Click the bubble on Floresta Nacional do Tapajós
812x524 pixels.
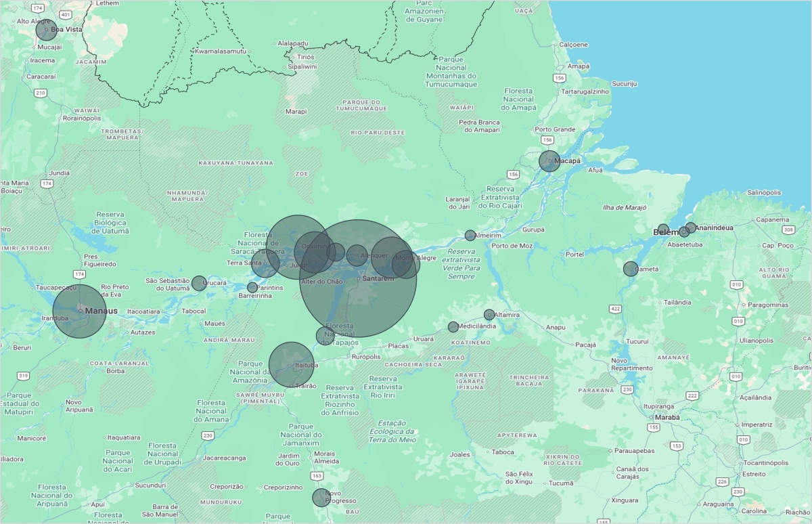(x=325, y=335)
